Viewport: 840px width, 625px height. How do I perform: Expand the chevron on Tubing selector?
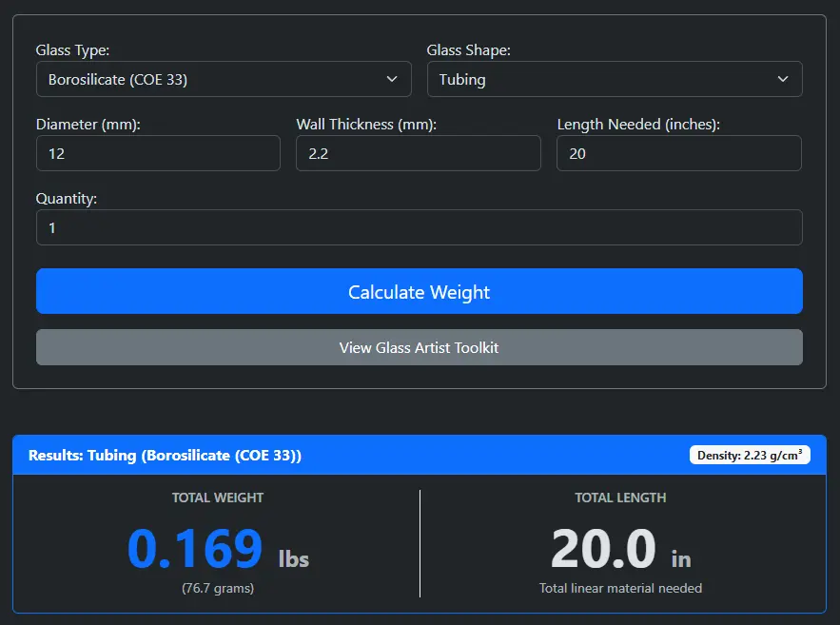783,79
